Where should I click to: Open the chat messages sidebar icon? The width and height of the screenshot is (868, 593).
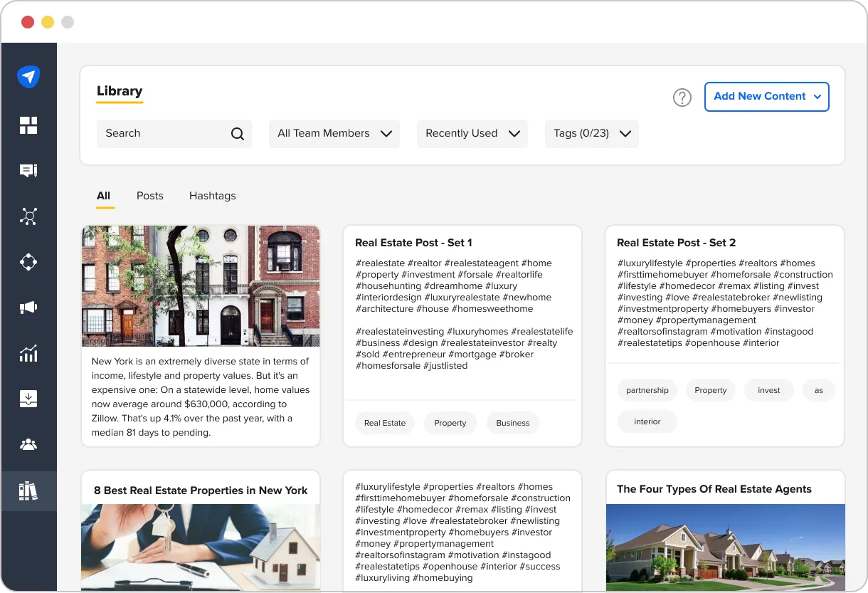[x=28, y=171]
